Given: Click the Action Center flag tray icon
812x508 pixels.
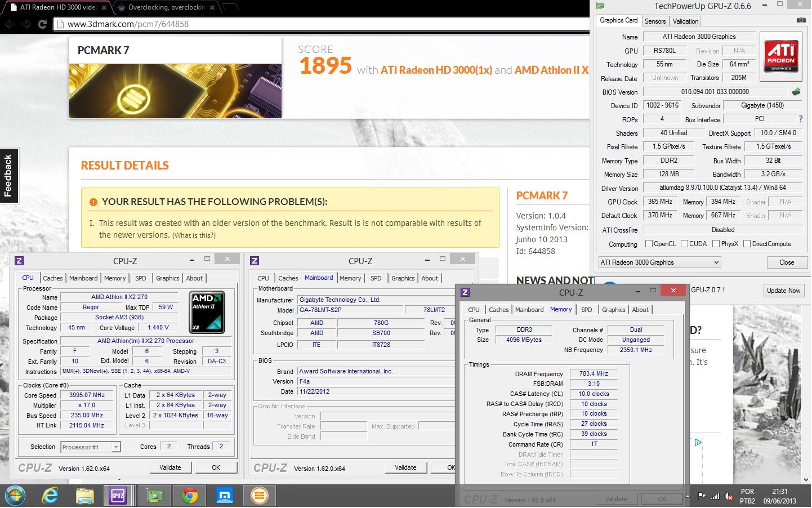Looking at the screenshot, I should (702, 496).
